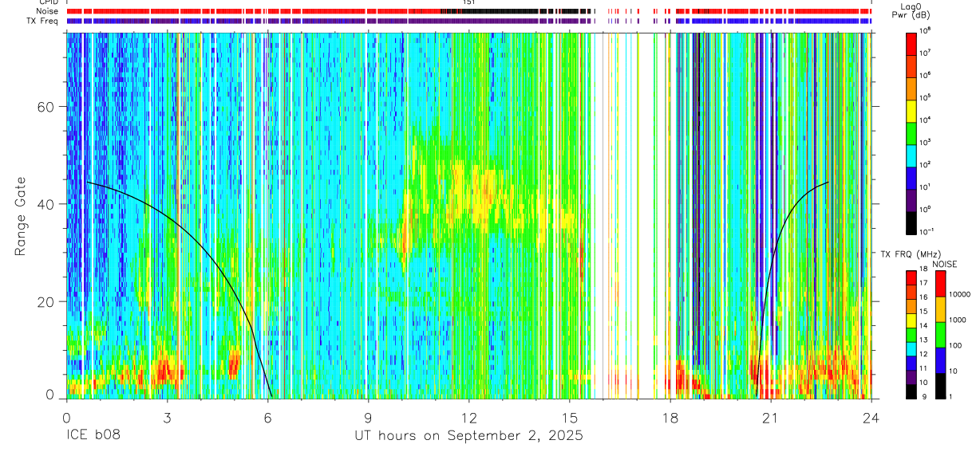The height and width of the screenshot is (452, 980).
Task: Click the 'UT hours on September 2, 2025' axis title
Action: pos(468,436)
